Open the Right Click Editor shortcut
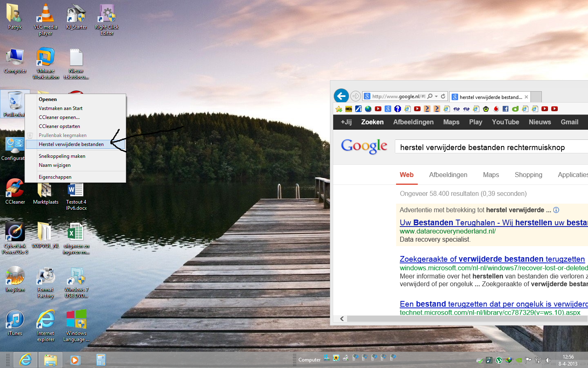 pyautogui.click(x=107, y=20)
